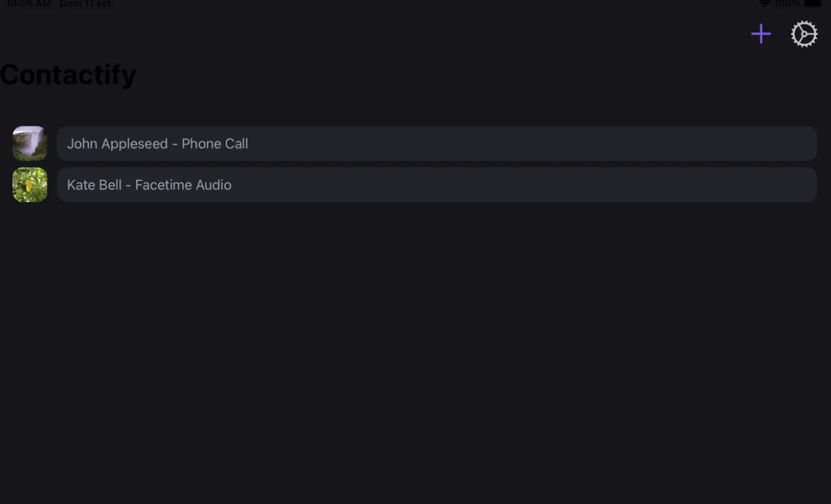Image resolution: width=831 pixels, height=504 pixels.
Task: Tap the purple plus icon to add a shortcut
Action: click(x=761, y=34)
